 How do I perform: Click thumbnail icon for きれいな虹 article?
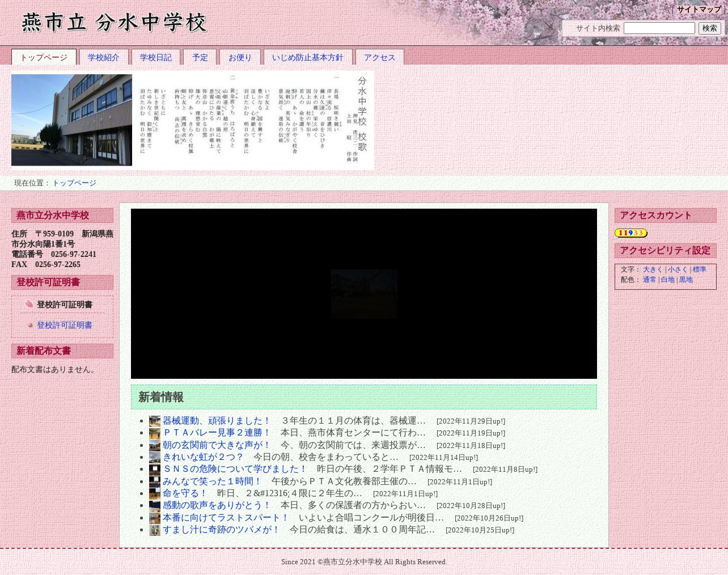click(x=155, y=458)
